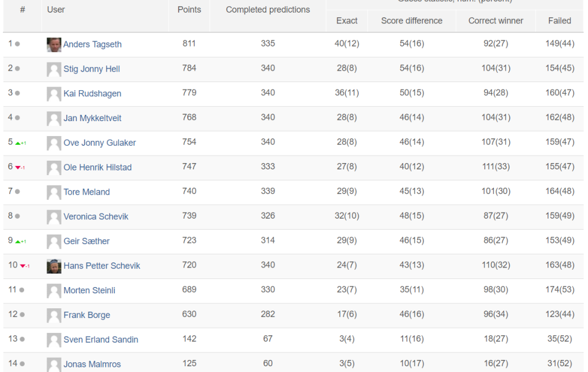Click Stig Jonny Hell's placeholder avatar
The image size is (588, 372).
(54, 69)
